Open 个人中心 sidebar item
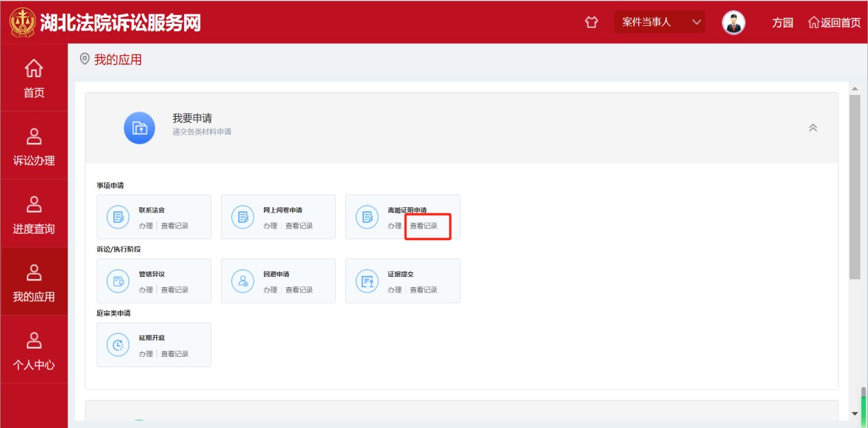This screenshot has width=868, height=428. 34,349
